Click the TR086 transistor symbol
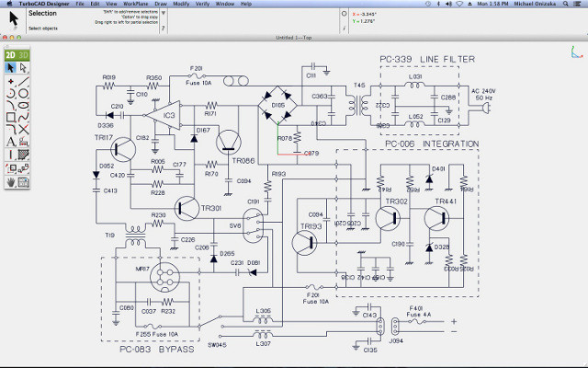This screenshot has width=588, height=368. pos(229,143)
